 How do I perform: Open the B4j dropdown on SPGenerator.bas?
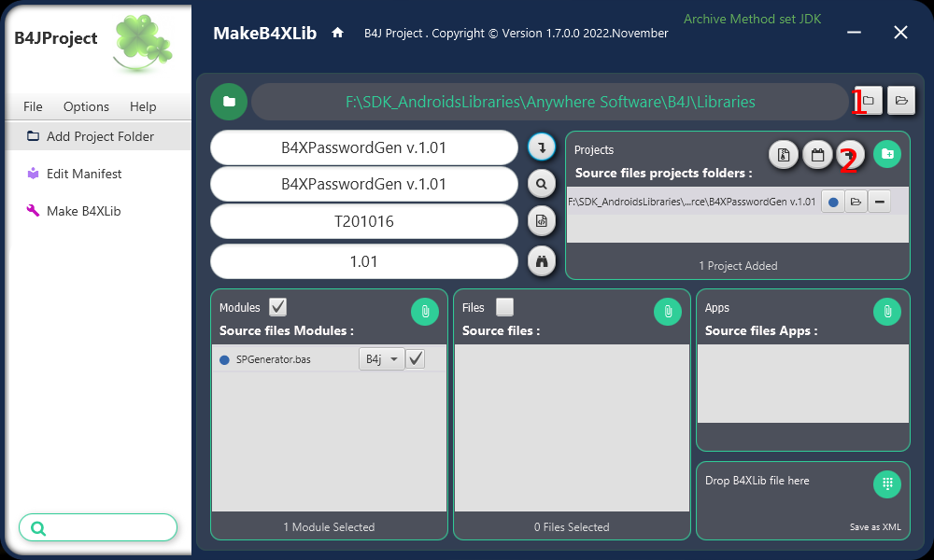[x=382, y=358]
